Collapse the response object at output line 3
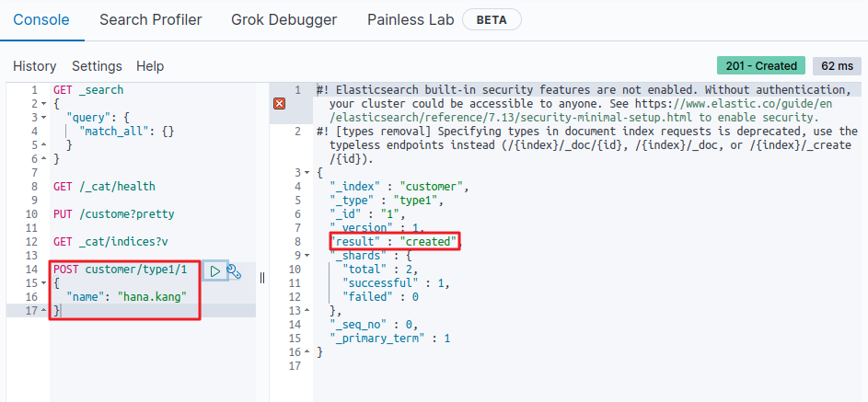This screenshot has width=868, height=402. pyautogui.click(x=307, y=173)
